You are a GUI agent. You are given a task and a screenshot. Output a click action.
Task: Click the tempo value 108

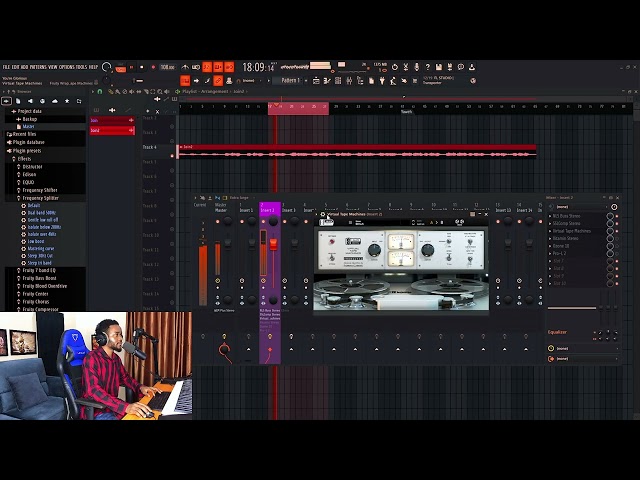pos(167,67)
